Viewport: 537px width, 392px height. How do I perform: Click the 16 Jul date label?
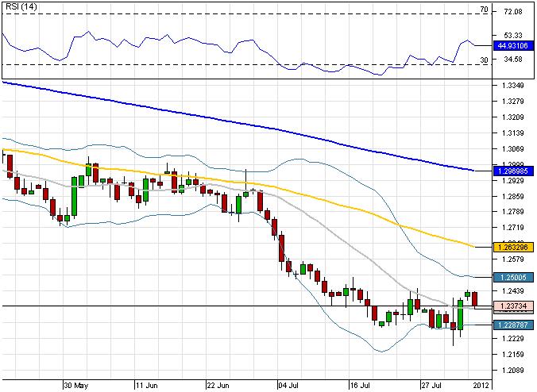(x=361, y=383)
